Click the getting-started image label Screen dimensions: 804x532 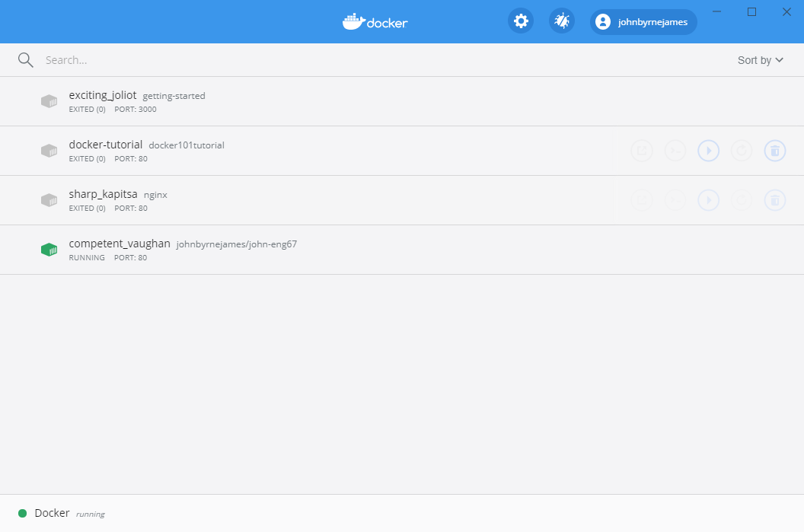pyautogui.click(x=174, y=96)
